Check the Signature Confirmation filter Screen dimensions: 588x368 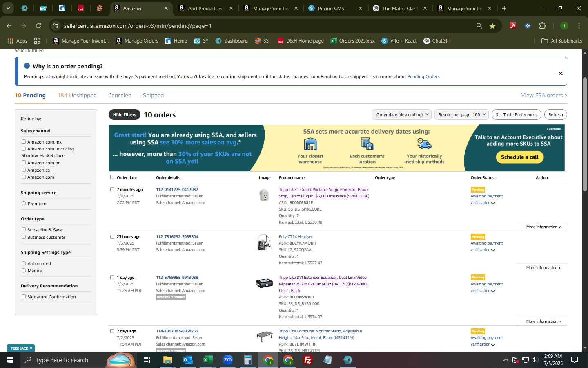(x=24, y=296)
